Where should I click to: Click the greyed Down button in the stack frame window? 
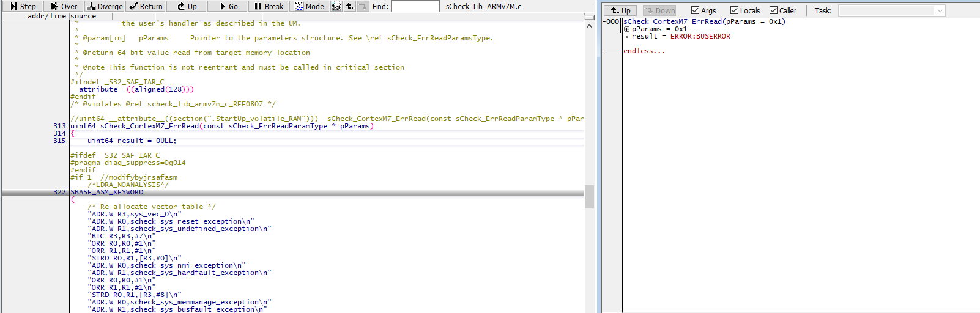tap(659, 10)
